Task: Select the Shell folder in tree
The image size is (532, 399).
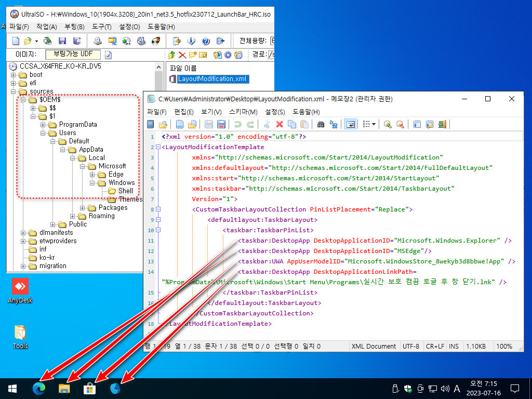Action: pyautogui.click(x=126, y=191)
